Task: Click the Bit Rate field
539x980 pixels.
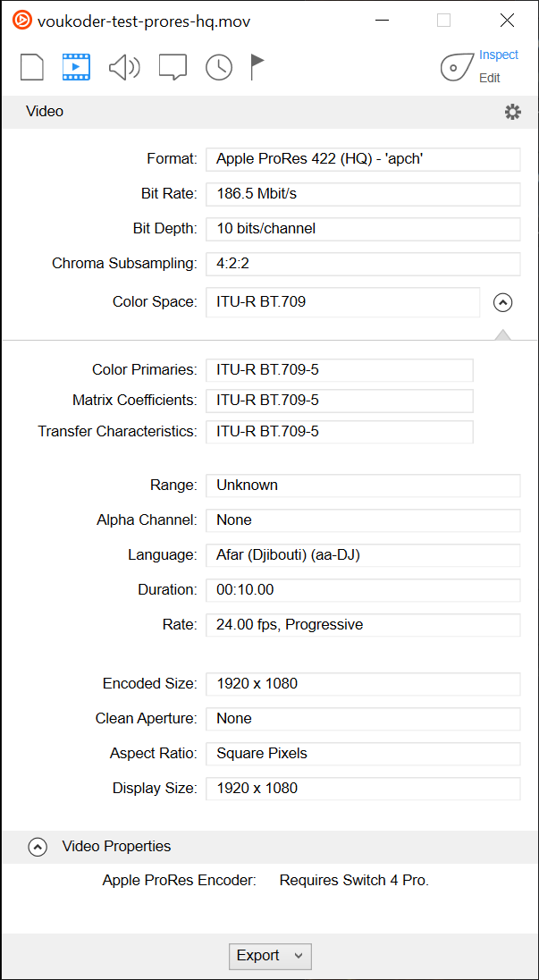Action: coord(363,194)
